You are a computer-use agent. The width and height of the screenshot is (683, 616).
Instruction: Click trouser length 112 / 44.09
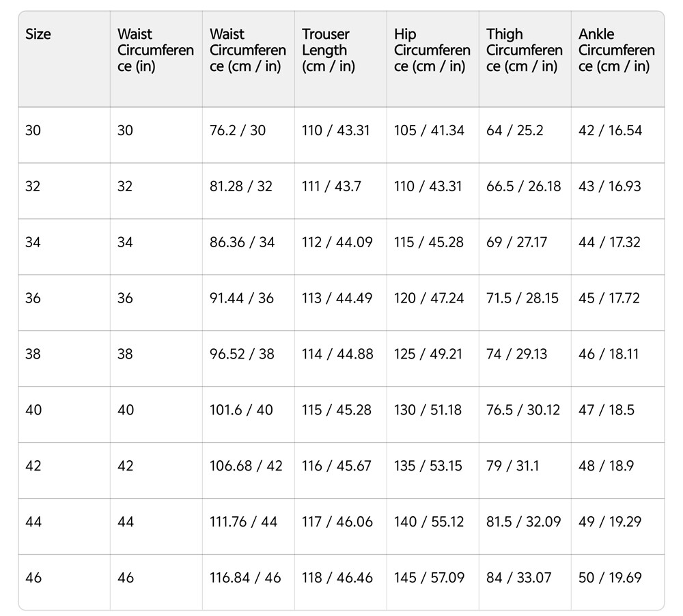[x=337, y=242]
